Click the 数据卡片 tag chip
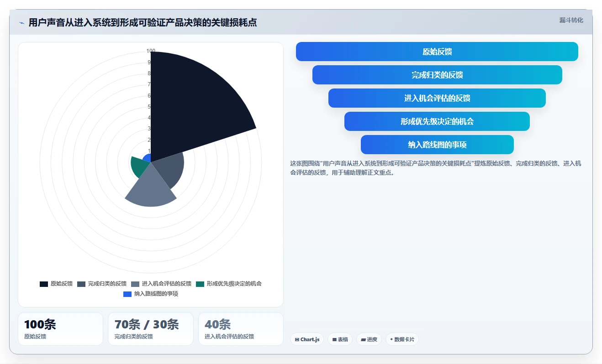Viewport: 602px width, 364px height. pyautogui.click(x=402, y=339)
